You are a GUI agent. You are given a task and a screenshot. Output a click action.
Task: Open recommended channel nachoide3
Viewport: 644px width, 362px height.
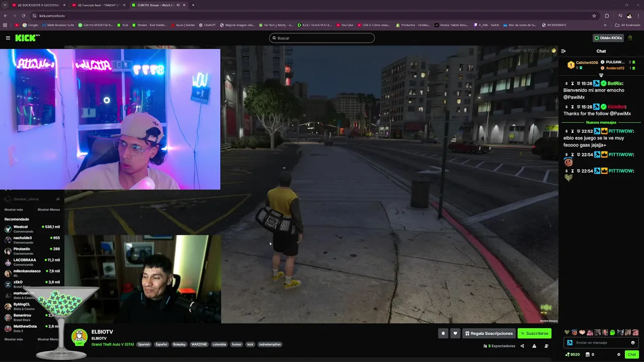pyautogui.click(x=31, y=240)
